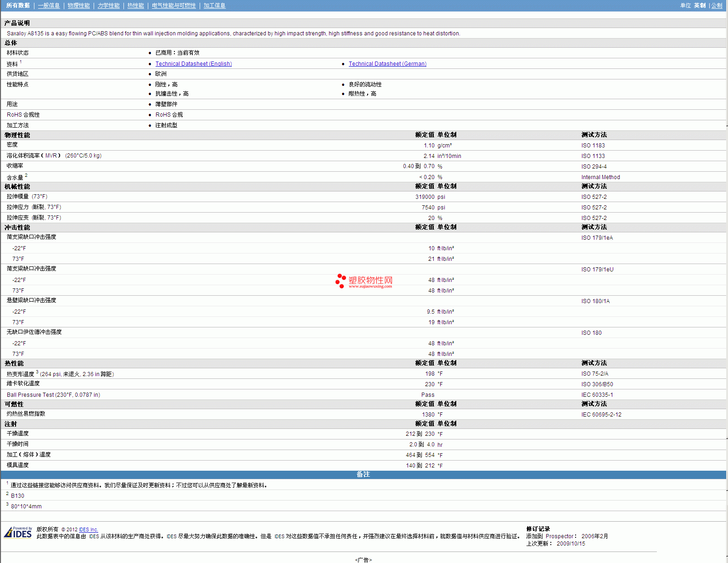Select the 加工信息 tab
This screenshot has height=563, width=728.
click(214, 6)
